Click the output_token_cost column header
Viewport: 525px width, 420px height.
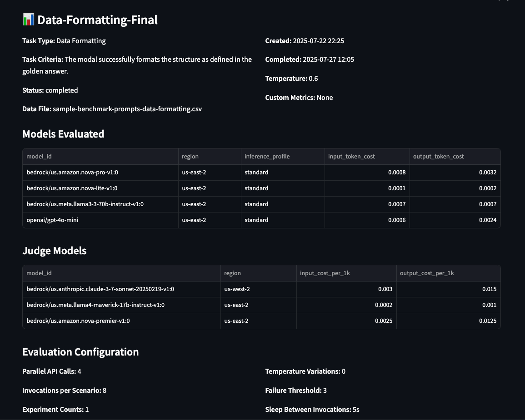[x=438, y=157]
